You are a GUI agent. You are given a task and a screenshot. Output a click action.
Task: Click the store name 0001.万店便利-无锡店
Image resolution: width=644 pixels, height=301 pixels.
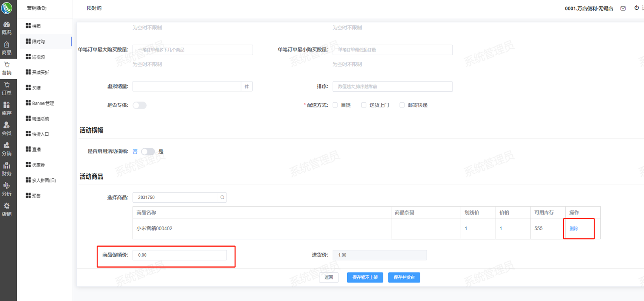click(589, 8)
